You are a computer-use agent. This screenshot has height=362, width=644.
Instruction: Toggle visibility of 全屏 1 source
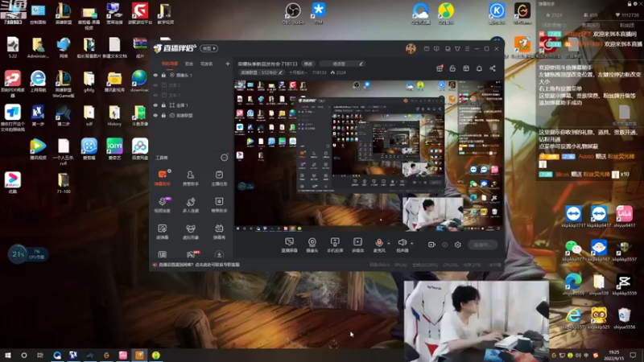155,105
